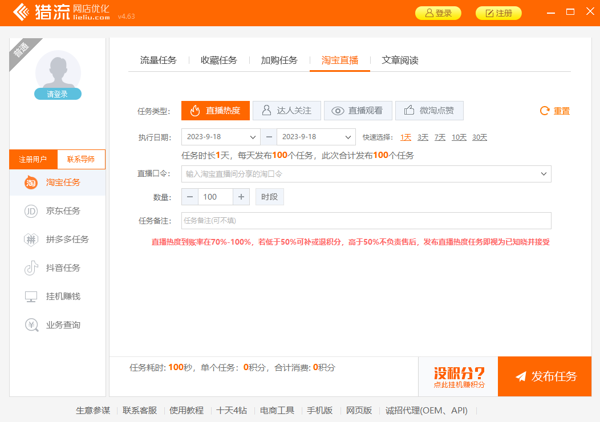Viewport: 600px width, 422px height.
Task: Click the 发布任务 button
Action: tap(545, 377)
